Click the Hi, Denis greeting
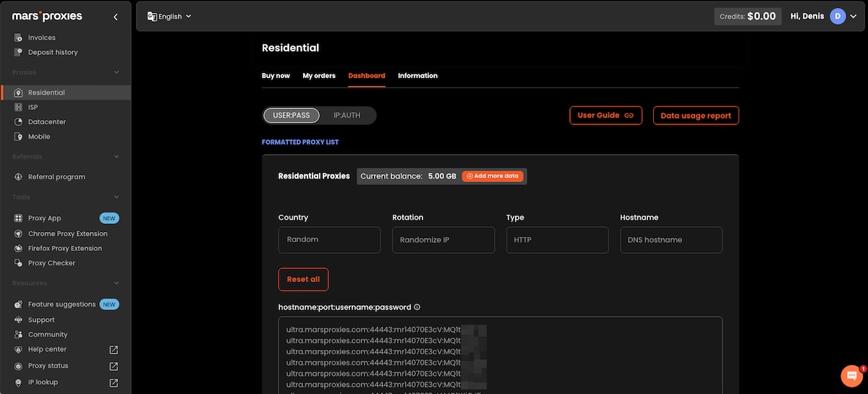 [807, 16]
